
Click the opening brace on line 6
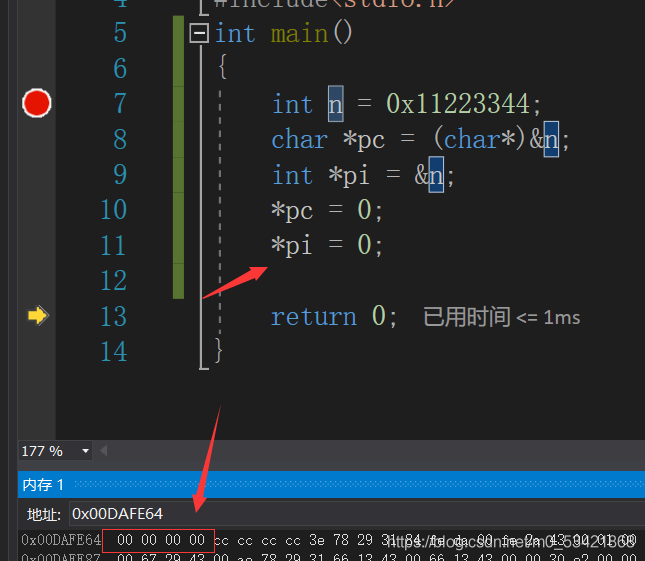(223, 67)
